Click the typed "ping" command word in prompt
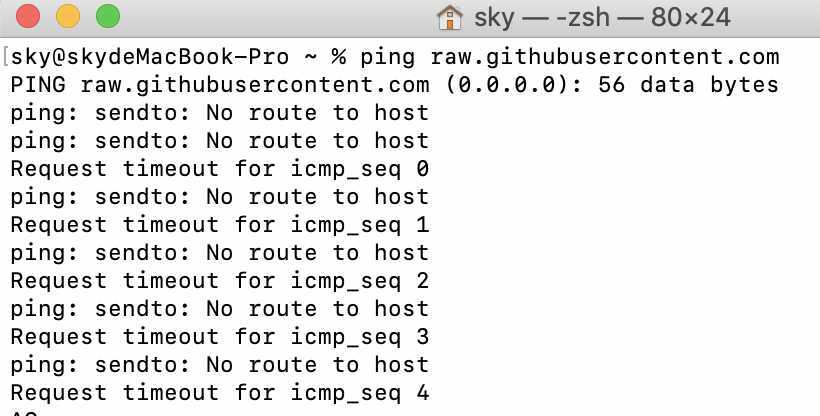This screenshot has height=416, width=820. 389,57
